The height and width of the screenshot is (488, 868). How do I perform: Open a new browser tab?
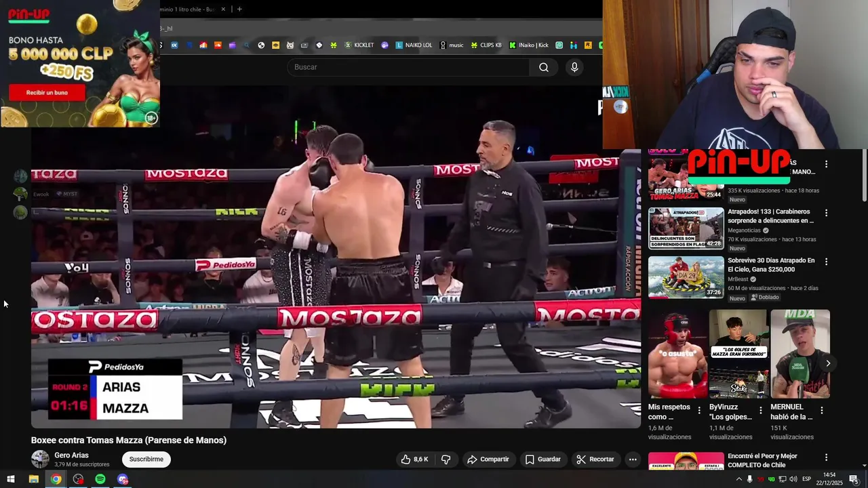click(239, 9)
